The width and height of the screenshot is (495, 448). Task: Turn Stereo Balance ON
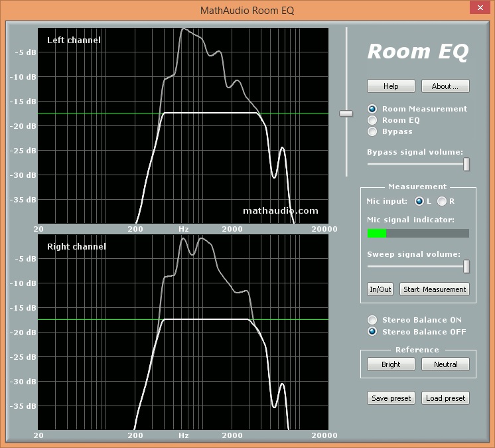[x=373, y=320]
